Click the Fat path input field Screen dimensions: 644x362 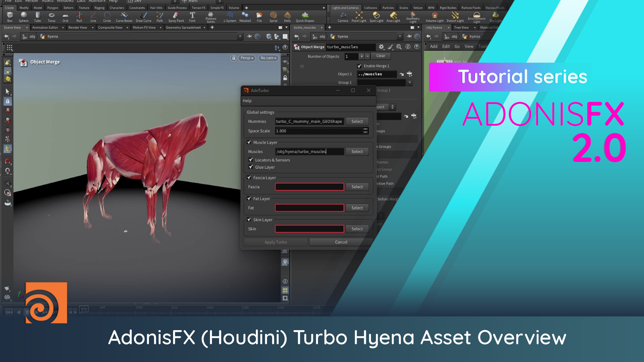pyautogui.click(x=309, y=208)
